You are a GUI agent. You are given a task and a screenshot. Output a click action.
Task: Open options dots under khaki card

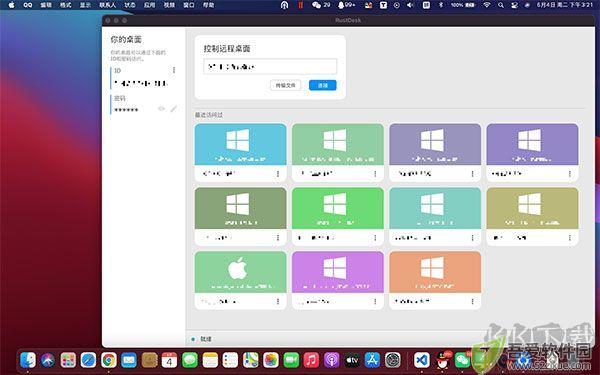point(570,238)
